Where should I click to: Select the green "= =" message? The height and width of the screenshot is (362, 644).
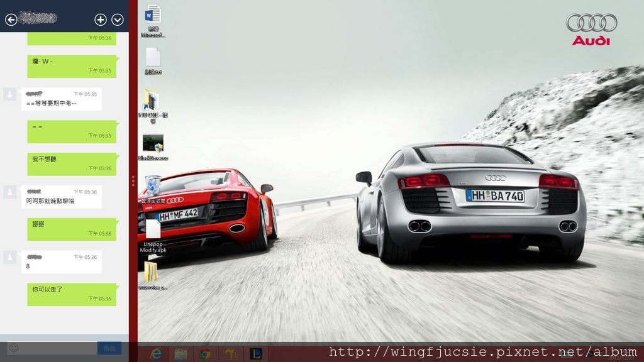(x=72, y=131)
